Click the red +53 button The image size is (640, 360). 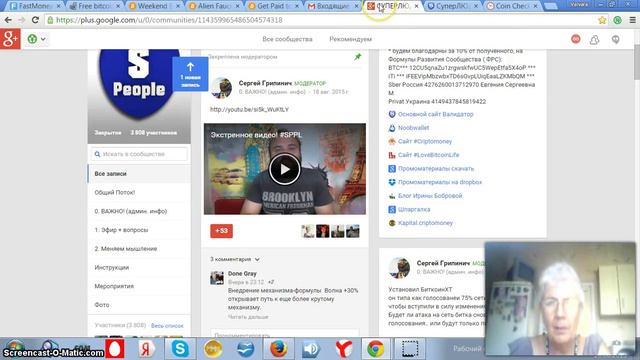[222, 231]
